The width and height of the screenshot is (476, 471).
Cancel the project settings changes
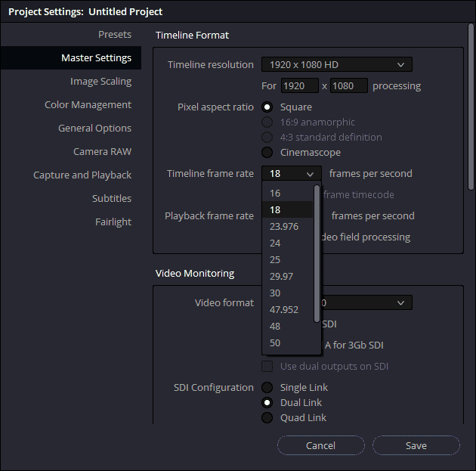point(321,445)
